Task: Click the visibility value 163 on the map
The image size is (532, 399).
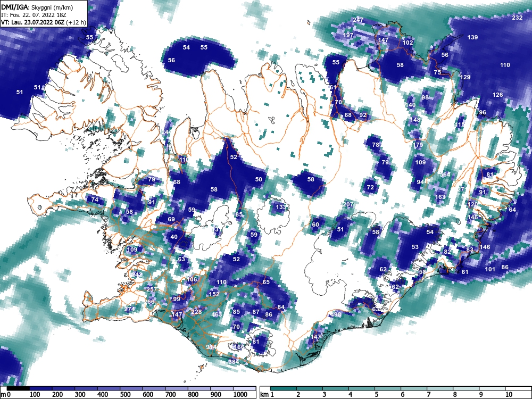Action: [x=440, y=197]
